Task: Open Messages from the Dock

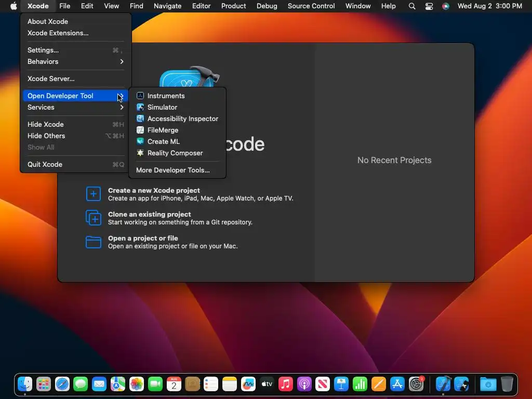Action: pos(81,384)
